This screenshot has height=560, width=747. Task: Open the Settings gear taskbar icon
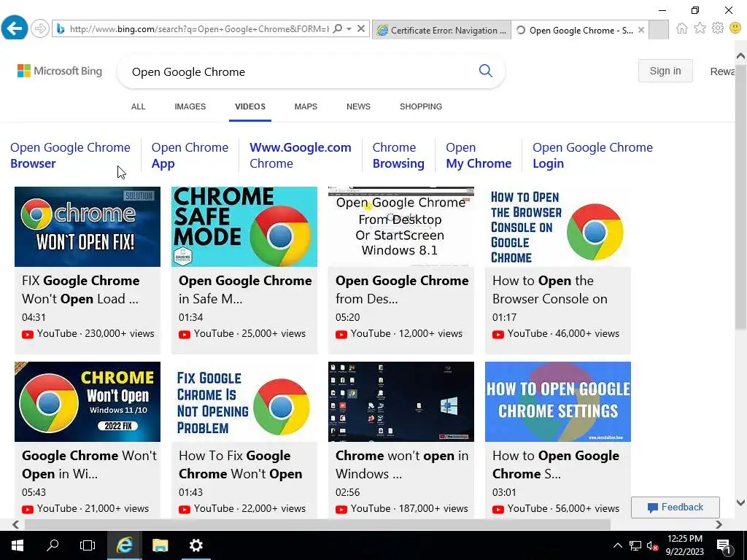tap(196, 545)
